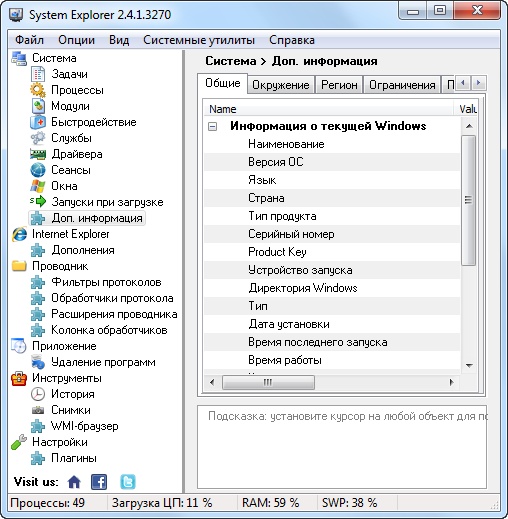The width and height of the screenshot is (508, 519).
Task: Show previous tabs with the left tab arrow
Action: pos(463,83)
